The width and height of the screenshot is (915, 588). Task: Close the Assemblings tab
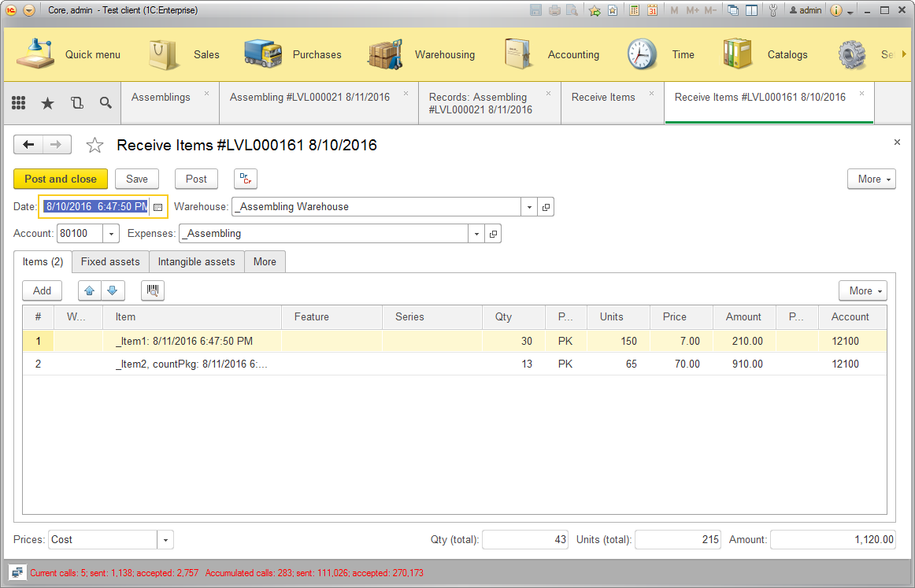click(206, 94)
